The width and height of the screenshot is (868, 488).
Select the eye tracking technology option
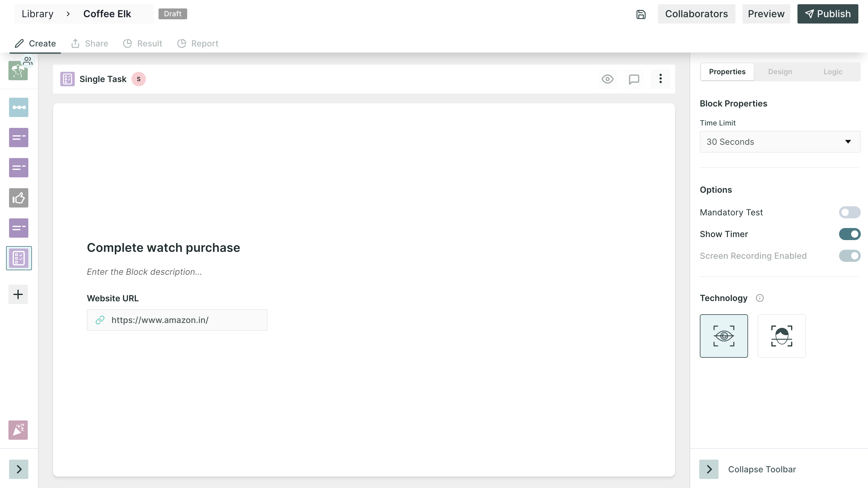point(724,336)
